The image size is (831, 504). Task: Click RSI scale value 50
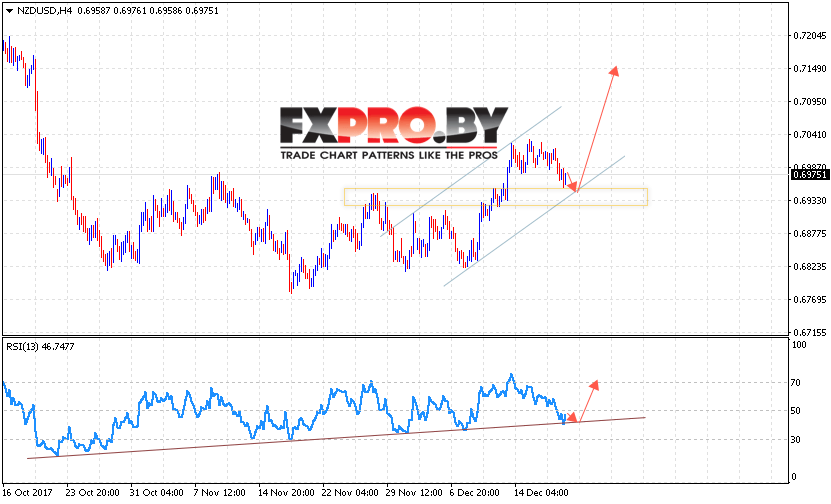796,411
